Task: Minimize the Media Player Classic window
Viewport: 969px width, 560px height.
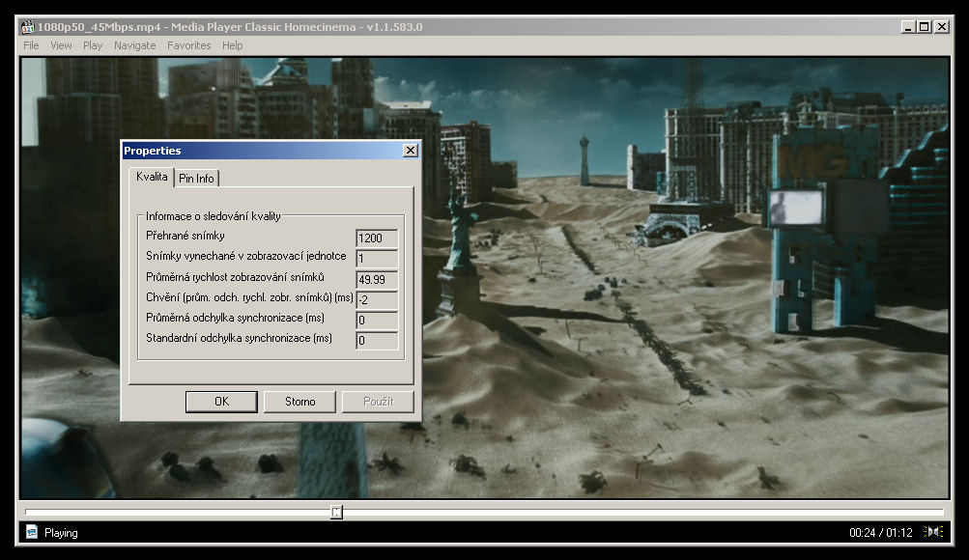Action: tap(908, 26)
